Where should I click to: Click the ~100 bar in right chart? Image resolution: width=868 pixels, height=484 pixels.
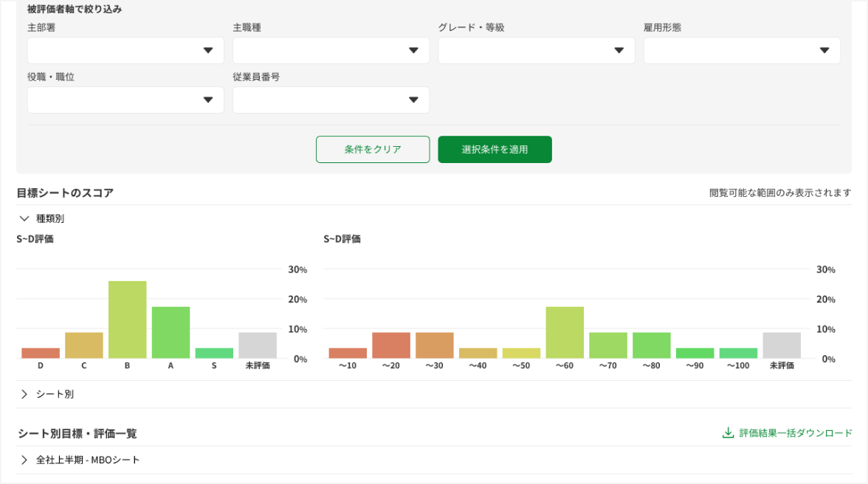click(738, 353)
